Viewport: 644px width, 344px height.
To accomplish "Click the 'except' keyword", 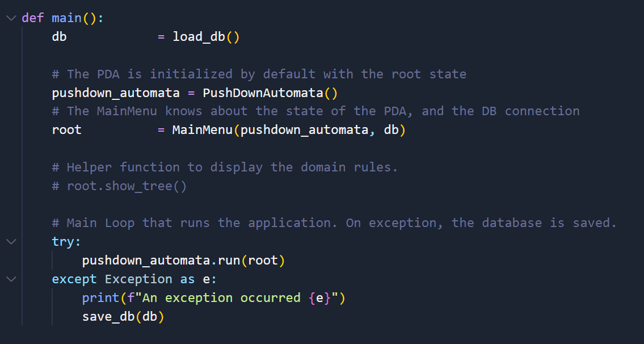I will [74, 279].
